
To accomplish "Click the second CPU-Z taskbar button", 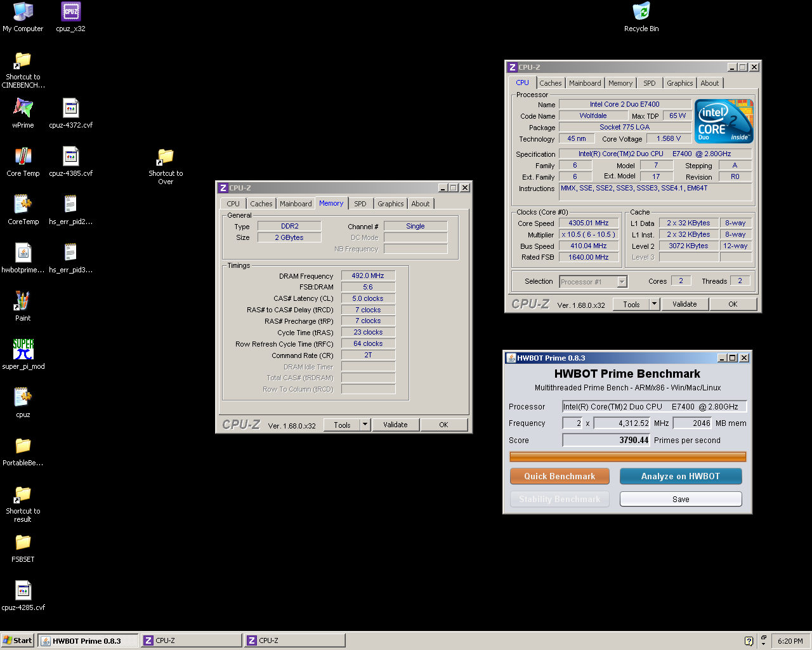I will coord(295,640).
